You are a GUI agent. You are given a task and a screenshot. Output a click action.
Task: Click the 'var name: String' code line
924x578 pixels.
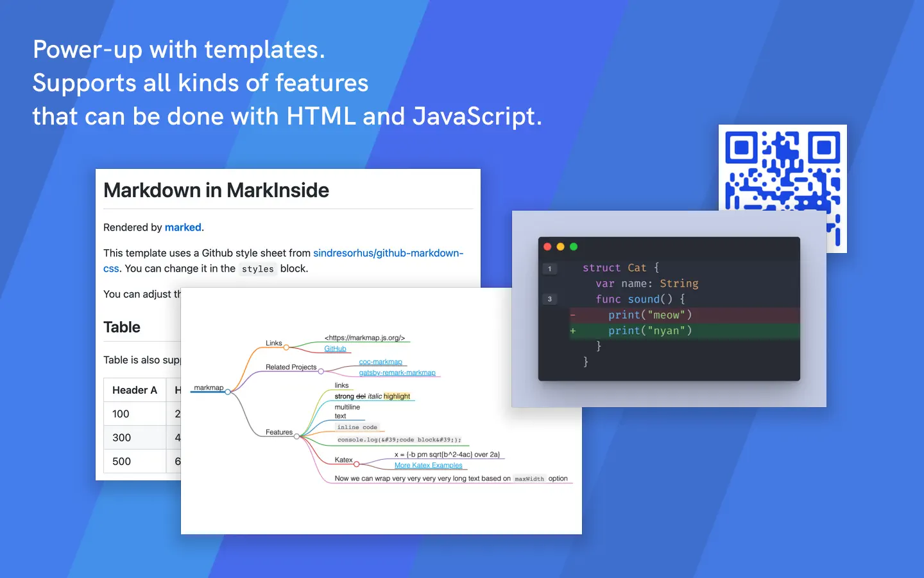point(647,284)
